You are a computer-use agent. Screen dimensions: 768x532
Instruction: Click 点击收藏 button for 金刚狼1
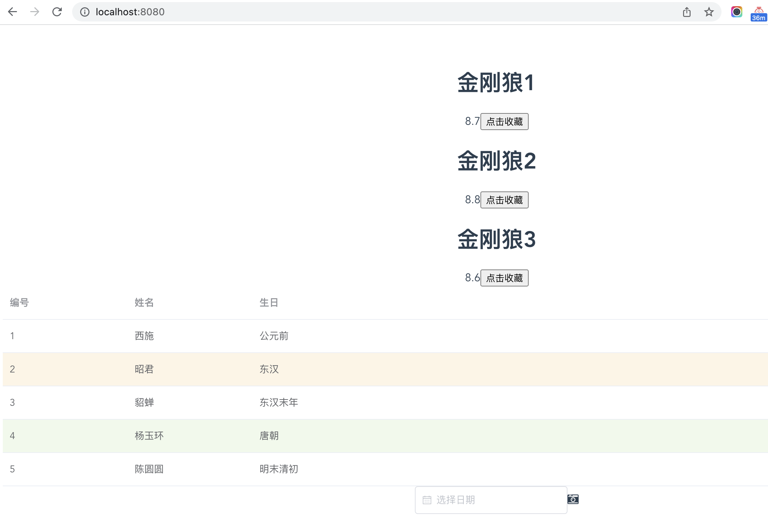(504, 121)
